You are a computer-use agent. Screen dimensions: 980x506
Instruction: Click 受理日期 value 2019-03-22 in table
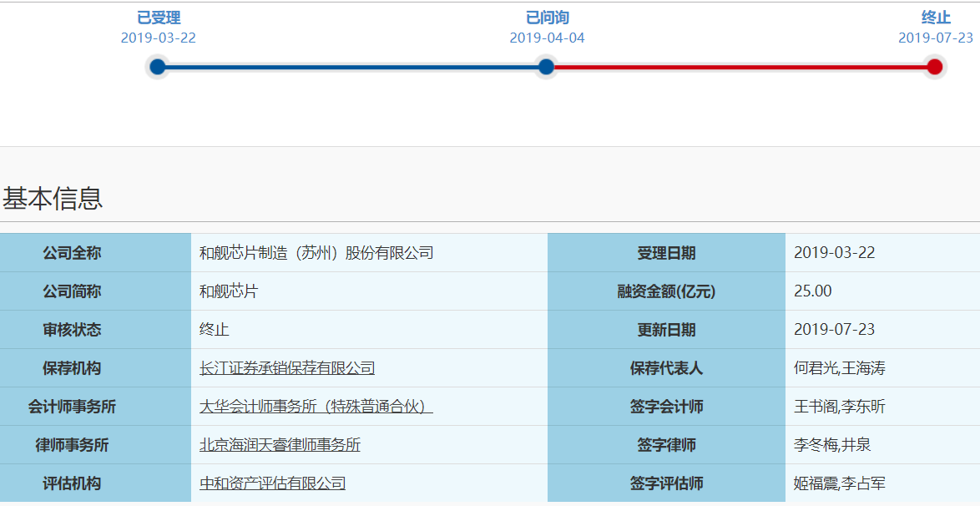[835, 253]
